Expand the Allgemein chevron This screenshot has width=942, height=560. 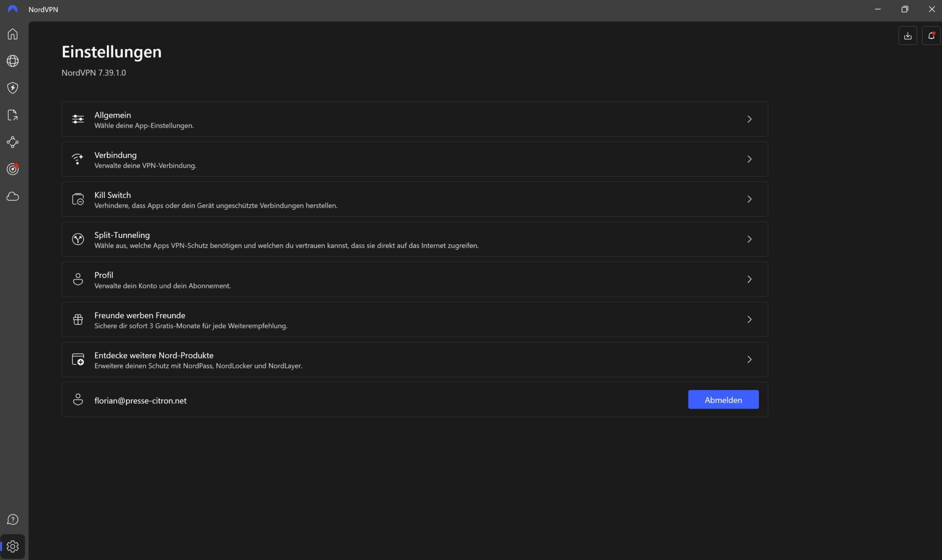(x=749, y=119)
